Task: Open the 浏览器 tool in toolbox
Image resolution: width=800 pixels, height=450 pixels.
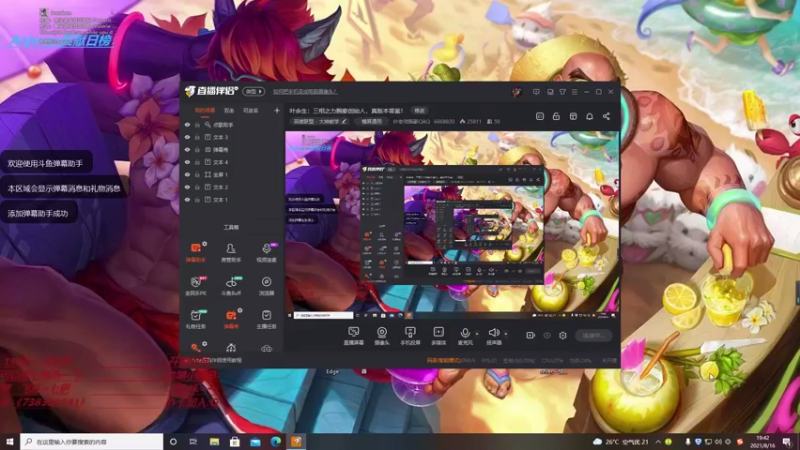Action: 266,286
